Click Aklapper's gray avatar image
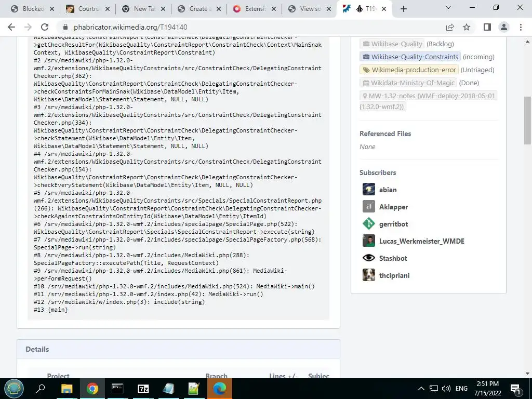 point(369,206)
